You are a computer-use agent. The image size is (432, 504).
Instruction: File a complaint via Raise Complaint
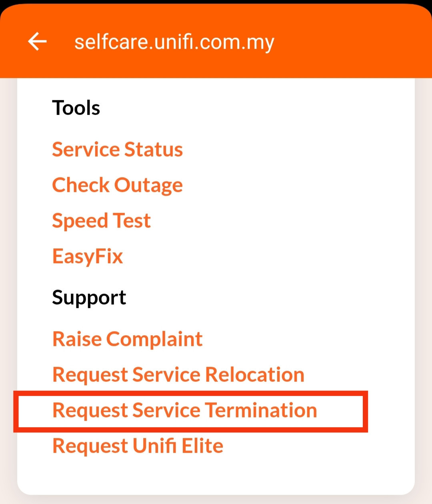coord(128,340)
